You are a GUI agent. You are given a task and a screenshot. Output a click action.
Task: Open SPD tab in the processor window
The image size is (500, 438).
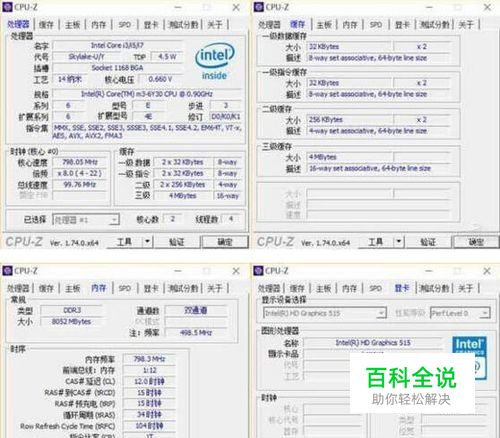(x=125, y=24)
